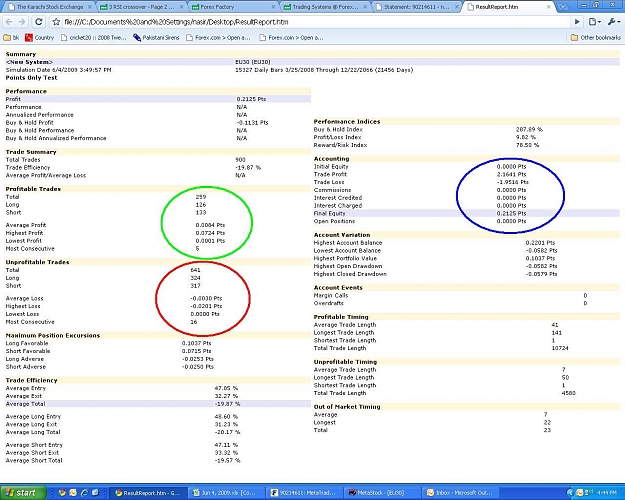625x500 pixels.
Task: Expand the Other bookmarks folder
Action: (596, 37)
